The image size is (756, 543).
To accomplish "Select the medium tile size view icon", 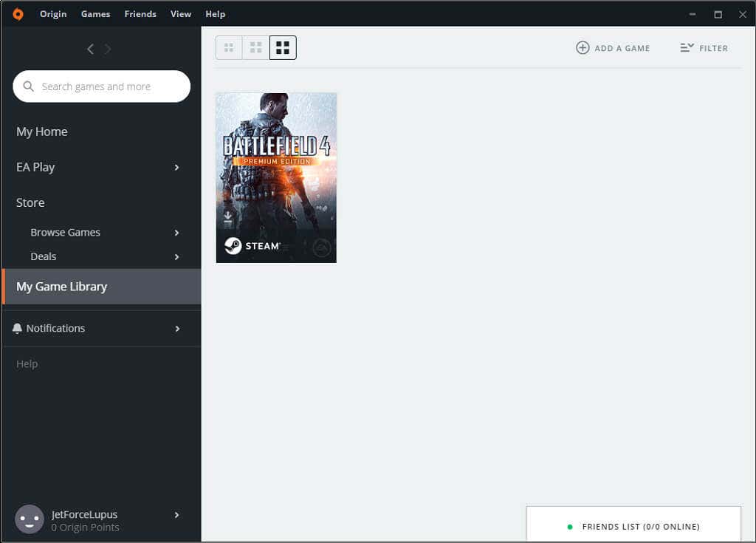I will 255,47.
